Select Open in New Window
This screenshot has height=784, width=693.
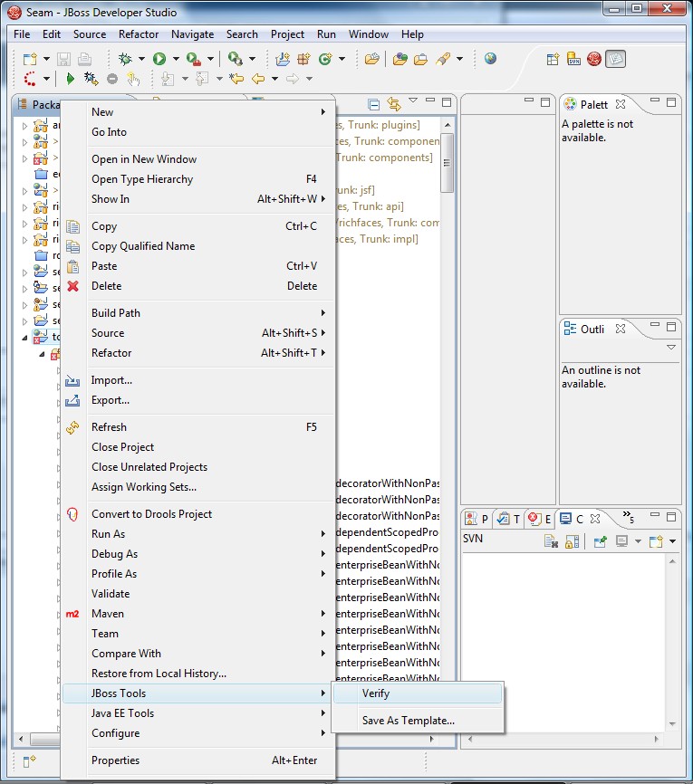click(x=198, y=159)
